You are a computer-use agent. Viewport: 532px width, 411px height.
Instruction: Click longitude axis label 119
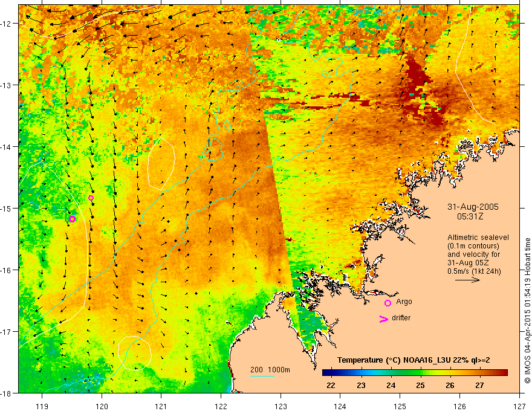click(42, 406)
